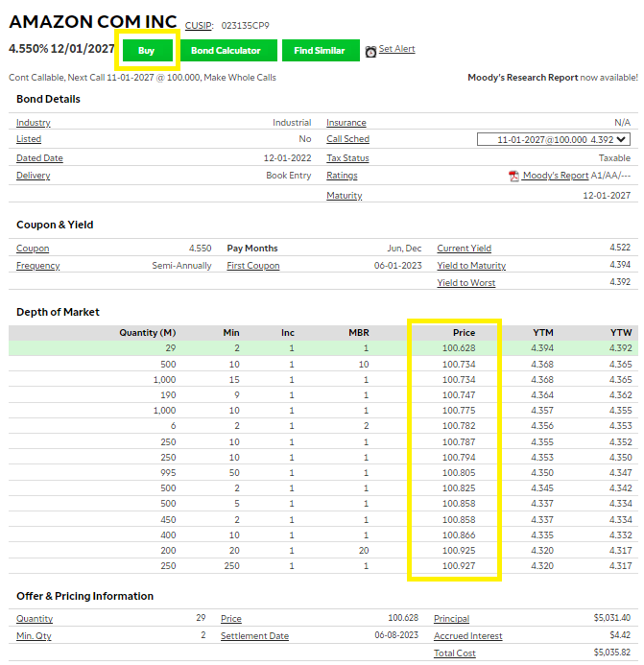Click the YTW column header
The image size is (644, 665).
[x=621, y=333]
